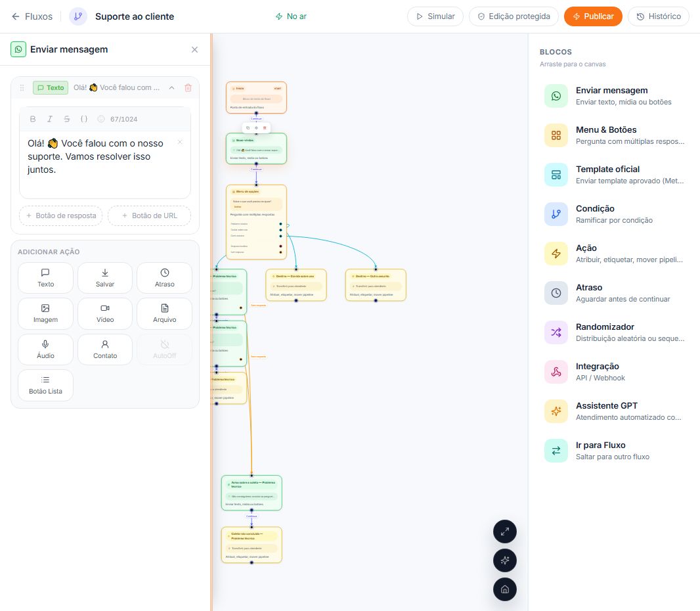Screen dimensions: 700x611
Task: Close the Enviar mensagem panel
Action: (x=194, y=49)
